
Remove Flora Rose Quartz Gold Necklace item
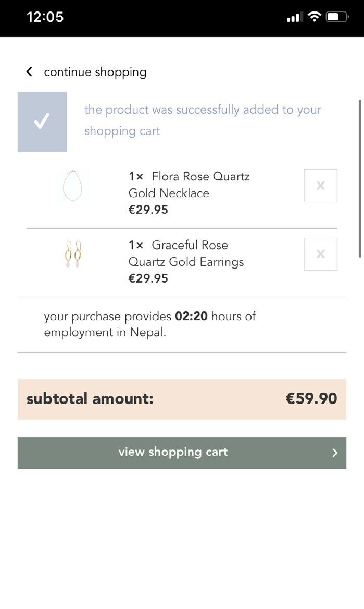click(x=320, y=186)
